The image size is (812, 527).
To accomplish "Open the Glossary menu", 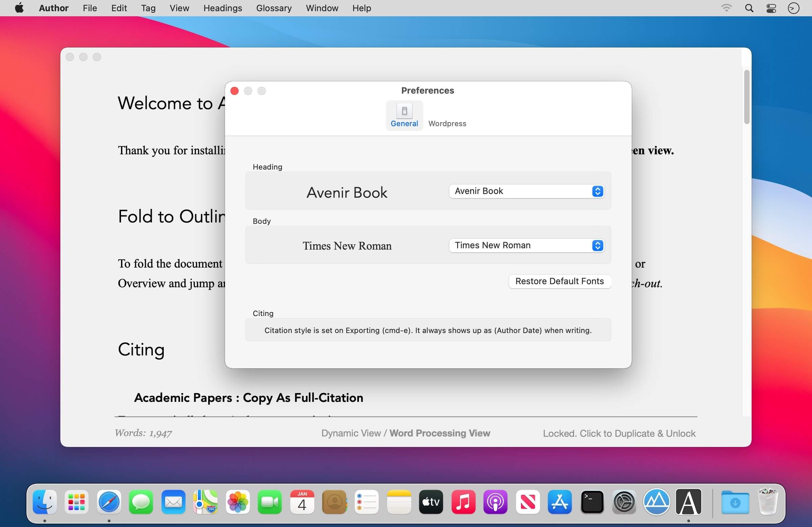I will [273, 8].
